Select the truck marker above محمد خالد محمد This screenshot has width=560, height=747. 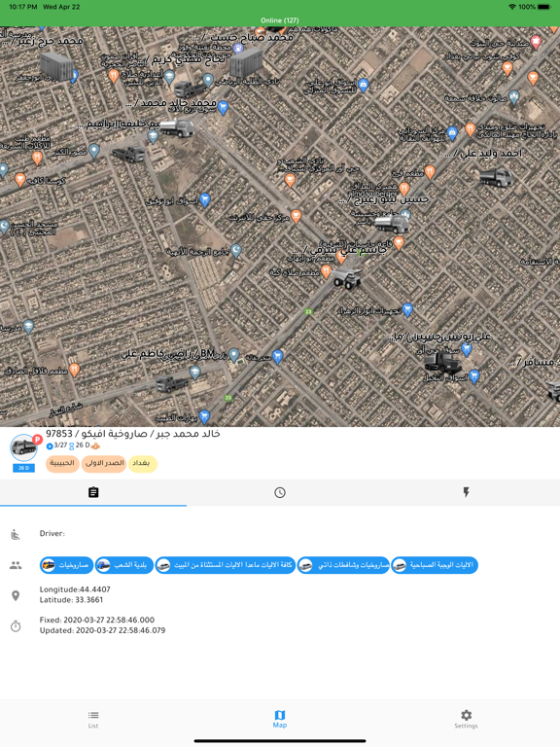(x=189, y=89)
